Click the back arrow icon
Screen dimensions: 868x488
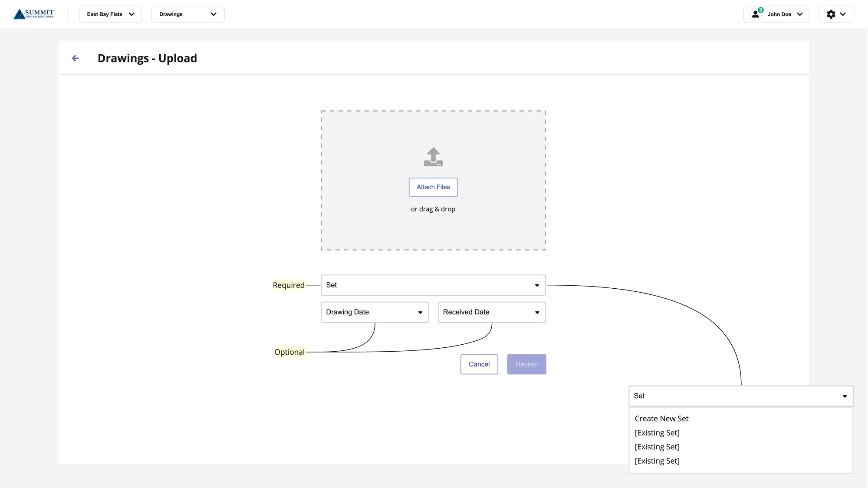(x=76, y=58)
